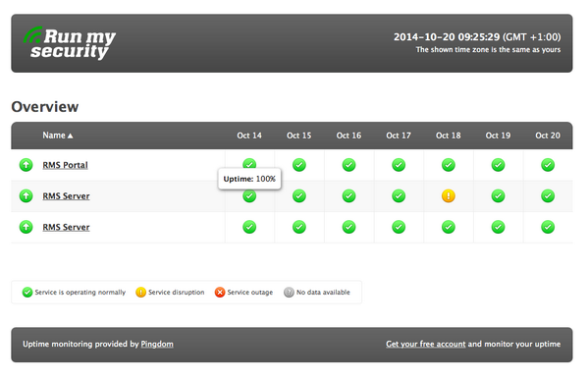Click the Oct 19 column header

(498, 136)
